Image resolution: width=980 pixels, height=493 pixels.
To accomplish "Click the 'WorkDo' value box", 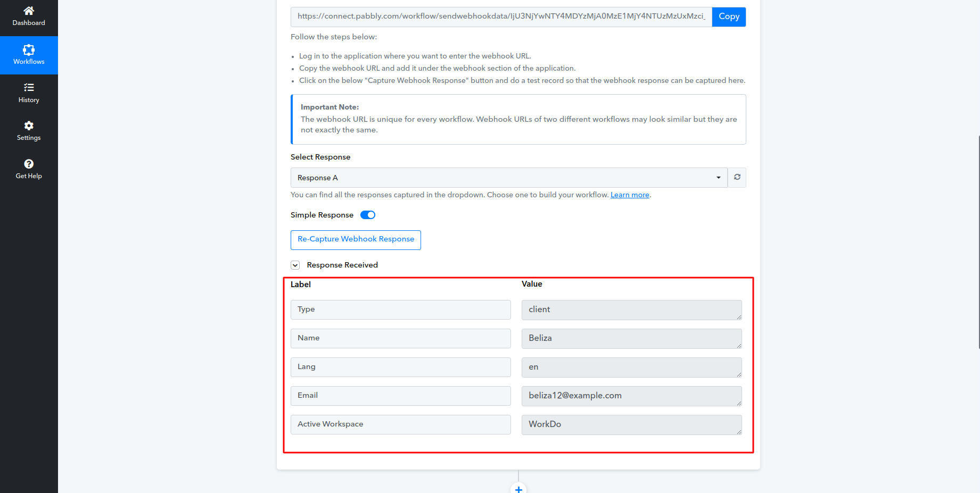I will pos(632,425).
